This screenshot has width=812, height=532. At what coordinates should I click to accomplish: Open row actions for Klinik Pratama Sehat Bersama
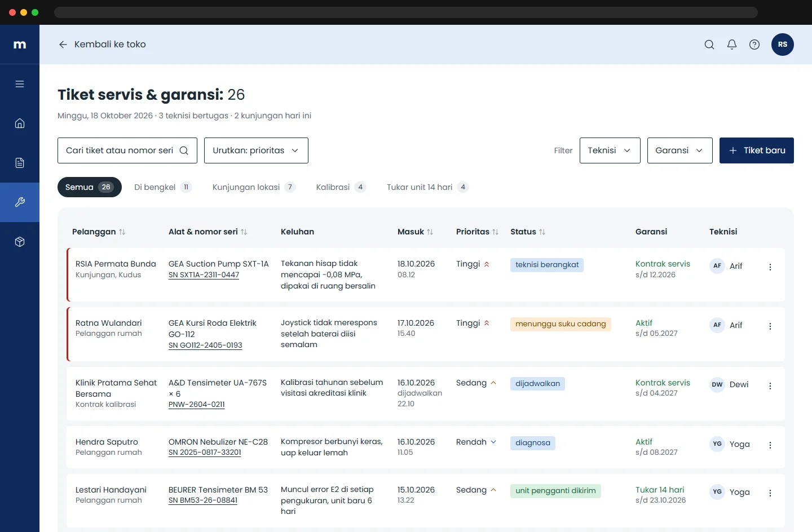(770, 386)
